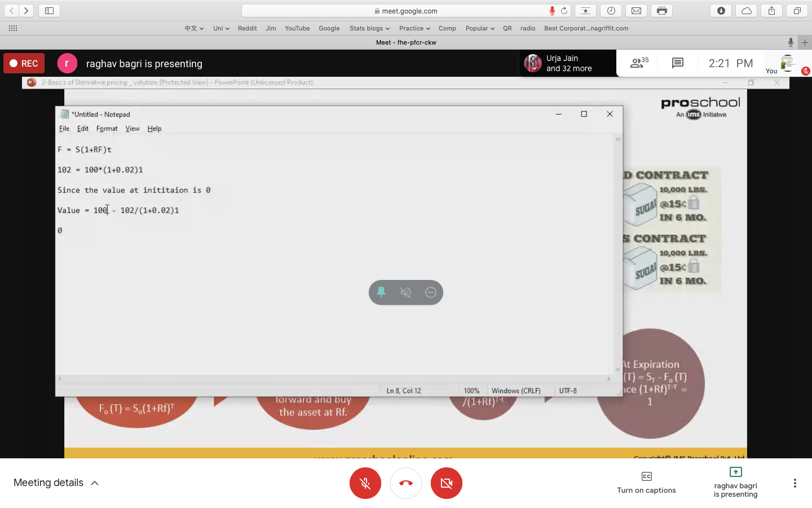Expand Meeting details
This screenshot has height=508, width=812.
click(x=56, y=483)
